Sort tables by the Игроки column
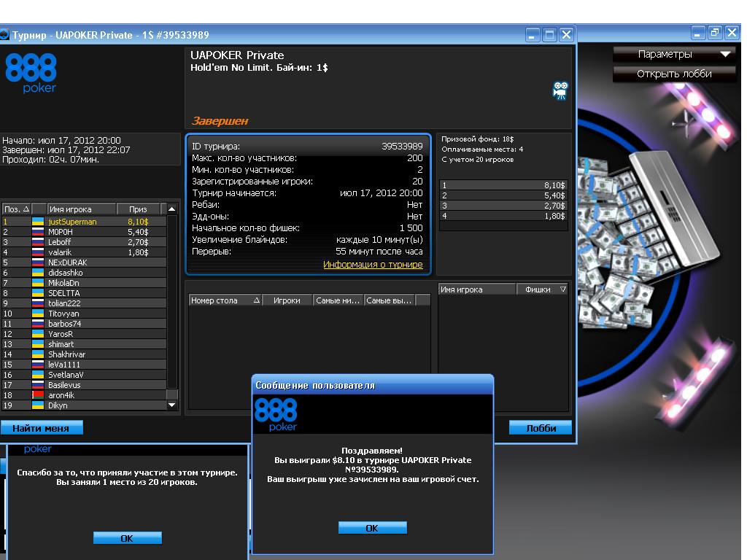 click(x=287, y=300)
